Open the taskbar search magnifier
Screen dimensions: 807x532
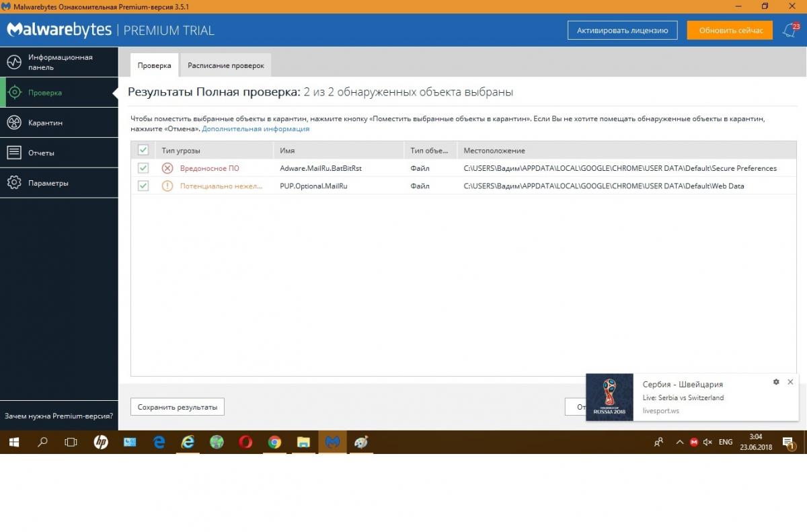click(42, 442)
